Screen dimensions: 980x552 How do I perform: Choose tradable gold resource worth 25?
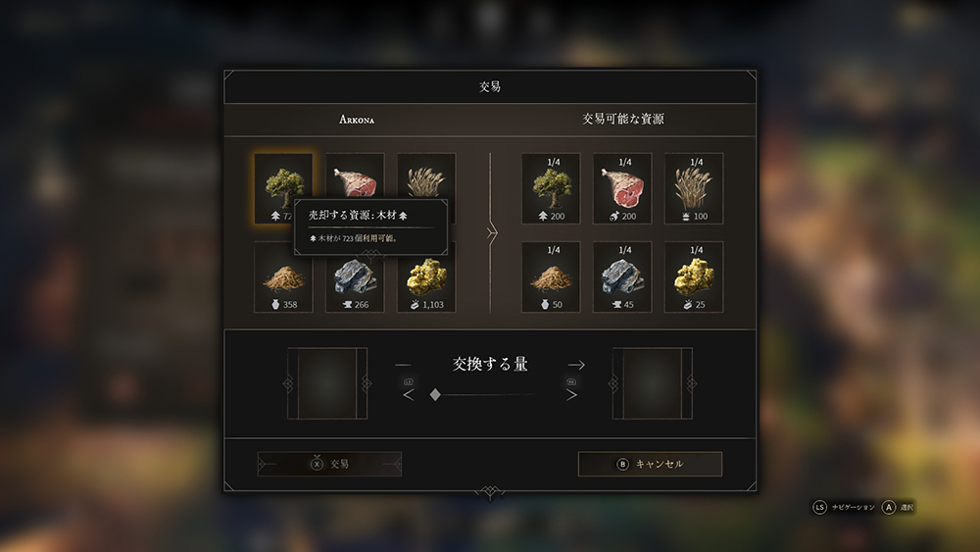click(x=694, y=276)
